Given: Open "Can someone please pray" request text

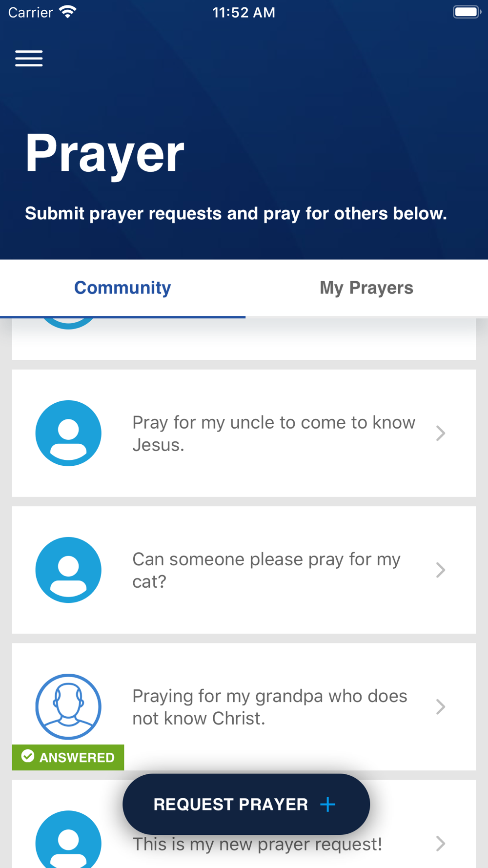Looking at the screenshot, I should pos(266,570).
